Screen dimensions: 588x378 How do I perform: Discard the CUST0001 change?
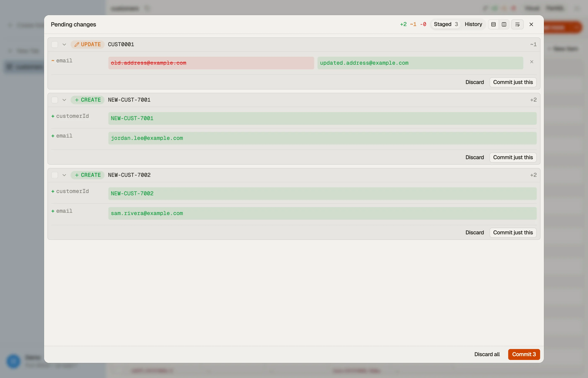click(x=475, y=82)
